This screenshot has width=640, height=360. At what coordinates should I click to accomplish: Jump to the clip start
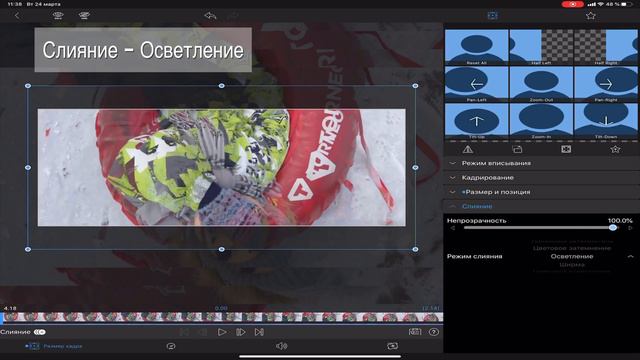pyautogui.click(x=184, y=332)
